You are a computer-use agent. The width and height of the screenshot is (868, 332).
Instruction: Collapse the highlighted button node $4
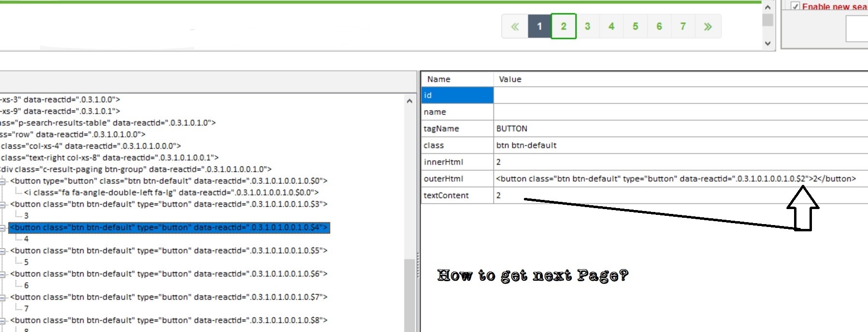click(3, 227)
